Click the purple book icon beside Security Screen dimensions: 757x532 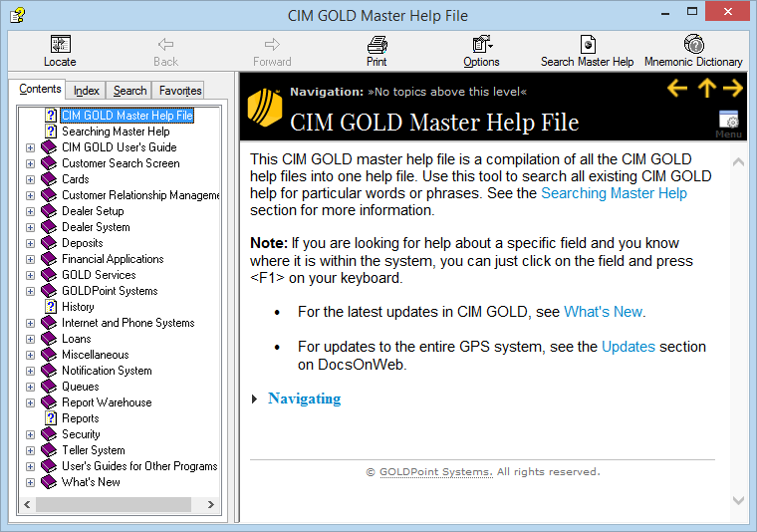[x=49, y=434]
